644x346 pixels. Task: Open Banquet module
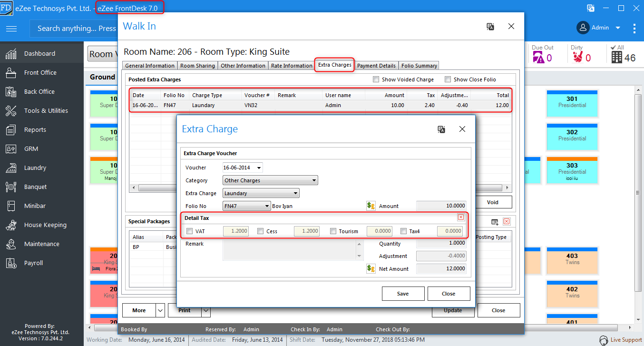coord(42,187)
